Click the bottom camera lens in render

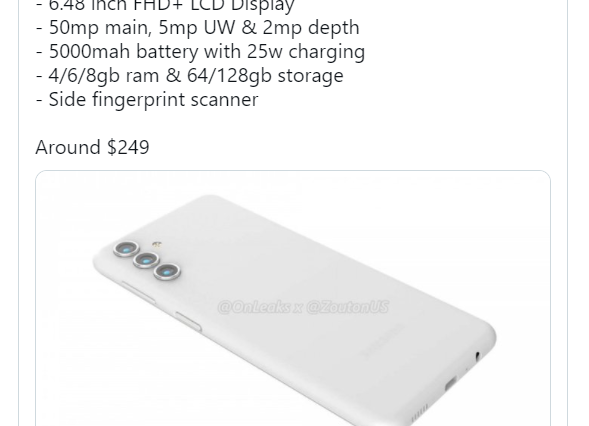click(167, 272)
